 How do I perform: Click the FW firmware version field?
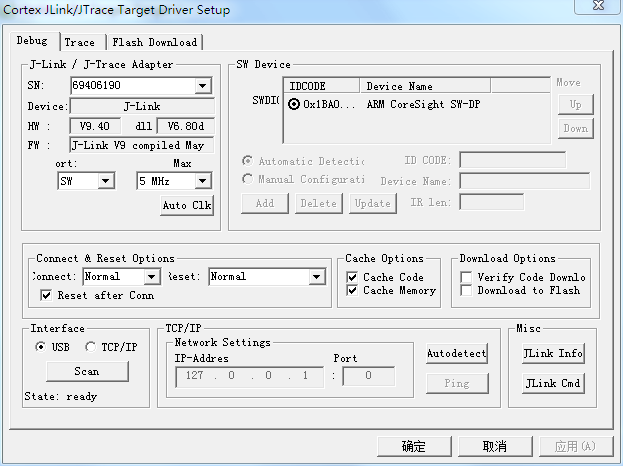[141, 145]
